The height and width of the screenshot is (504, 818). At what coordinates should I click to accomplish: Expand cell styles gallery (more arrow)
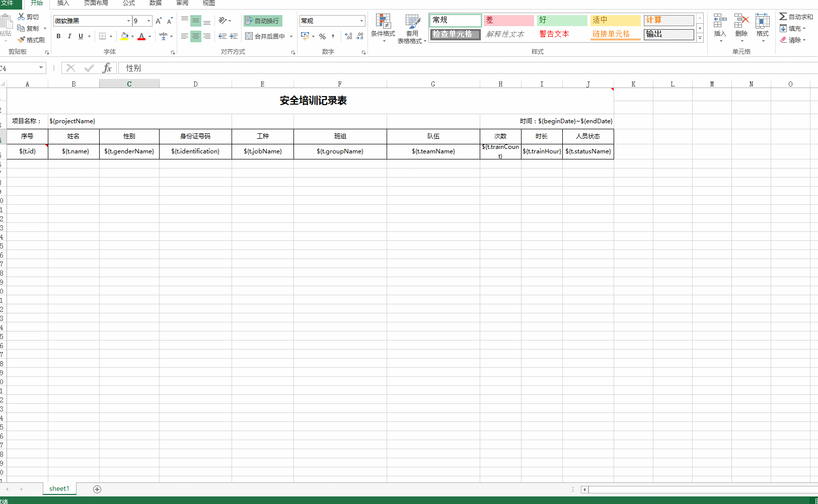(700, 38)
